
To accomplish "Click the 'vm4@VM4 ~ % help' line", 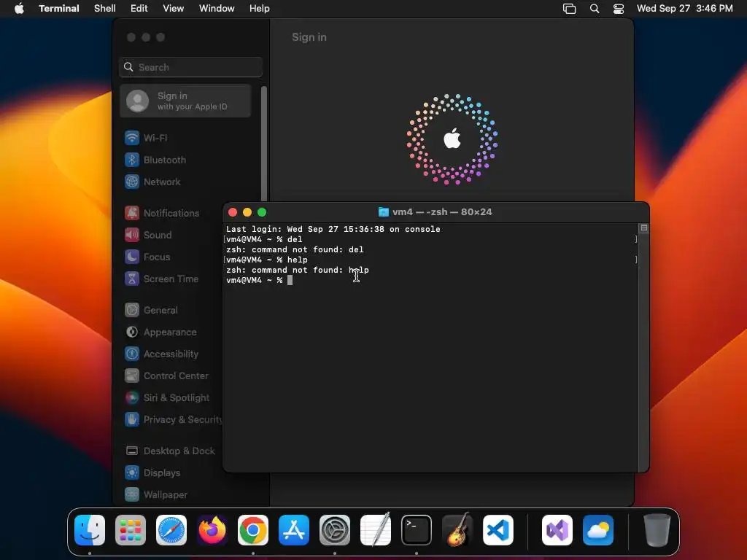I will coord(267,260).
